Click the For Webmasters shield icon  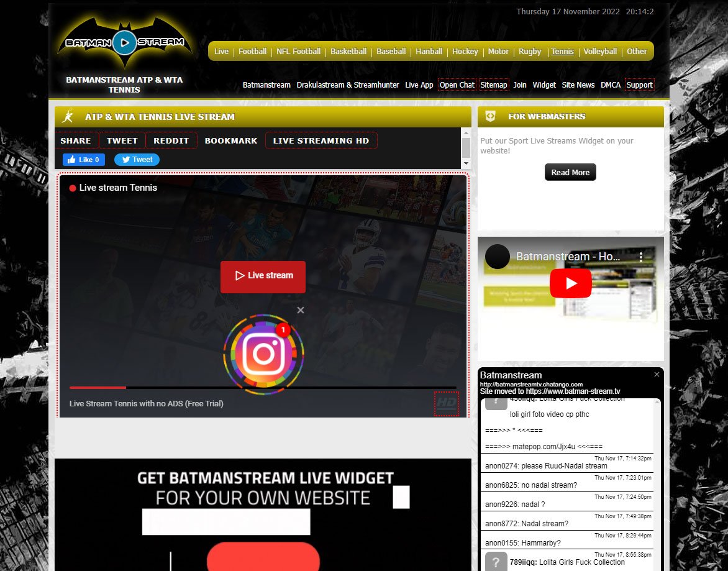(490, 116)
